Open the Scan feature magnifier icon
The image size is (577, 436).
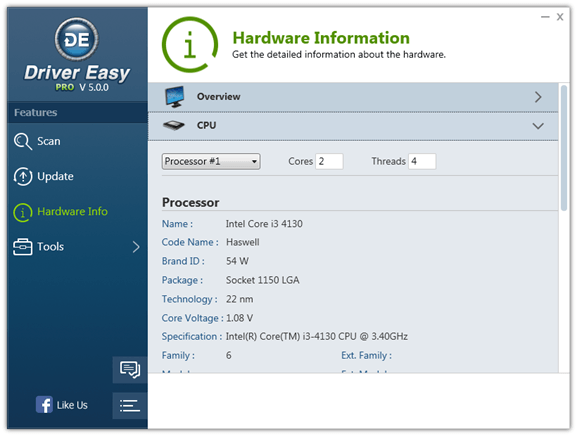point(23,141)
